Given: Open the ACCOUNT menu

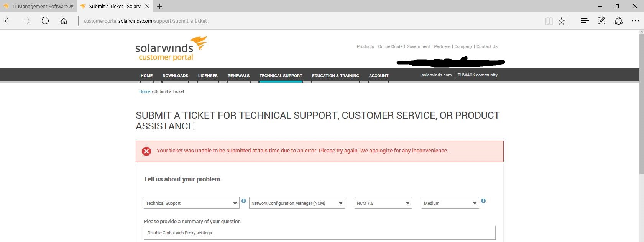Looking at the screenshot, I should click(x=379, y=76).
